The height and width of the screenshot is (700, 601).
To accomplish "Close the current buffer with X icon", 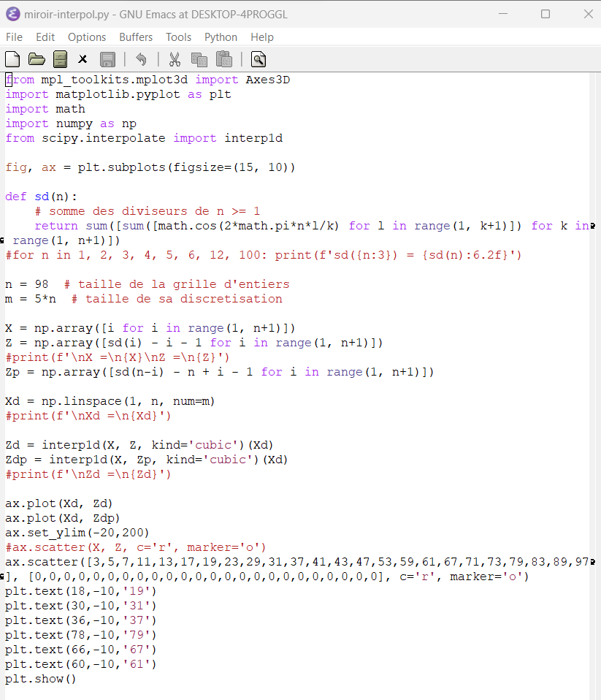I will point(83,59).
